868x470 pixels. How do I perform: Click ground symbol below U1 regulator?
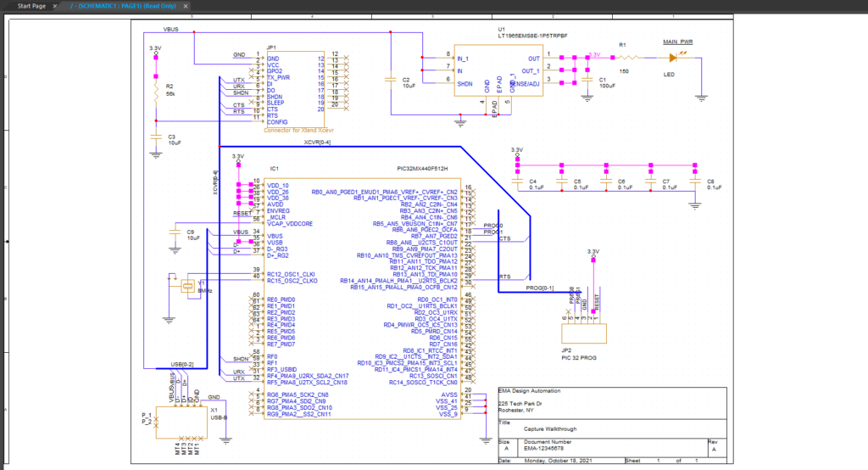pos(460,122)
